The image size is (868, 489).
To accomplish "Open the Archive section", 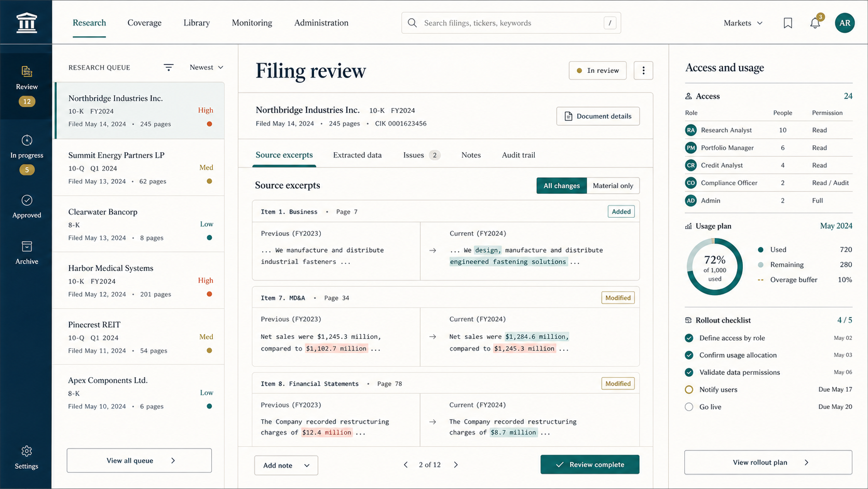I will coord(26,253).
